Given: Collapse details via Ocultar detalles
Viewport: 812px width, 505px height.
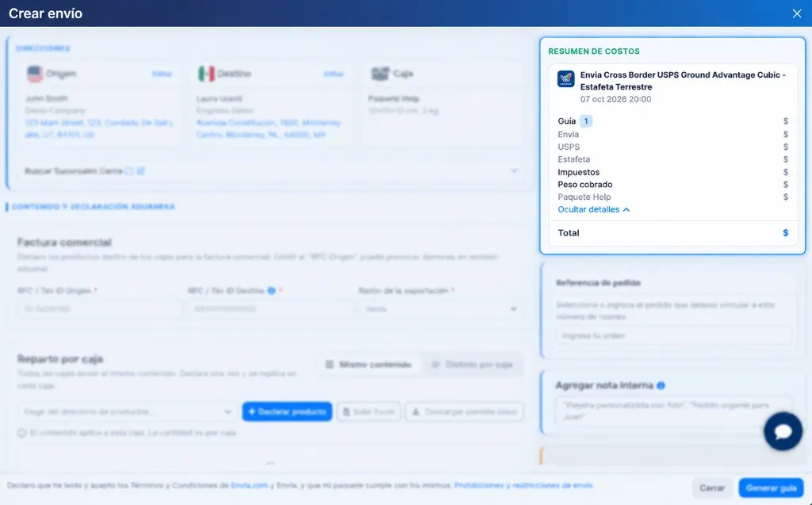Looking at the screenshot, I should point(593,209).
